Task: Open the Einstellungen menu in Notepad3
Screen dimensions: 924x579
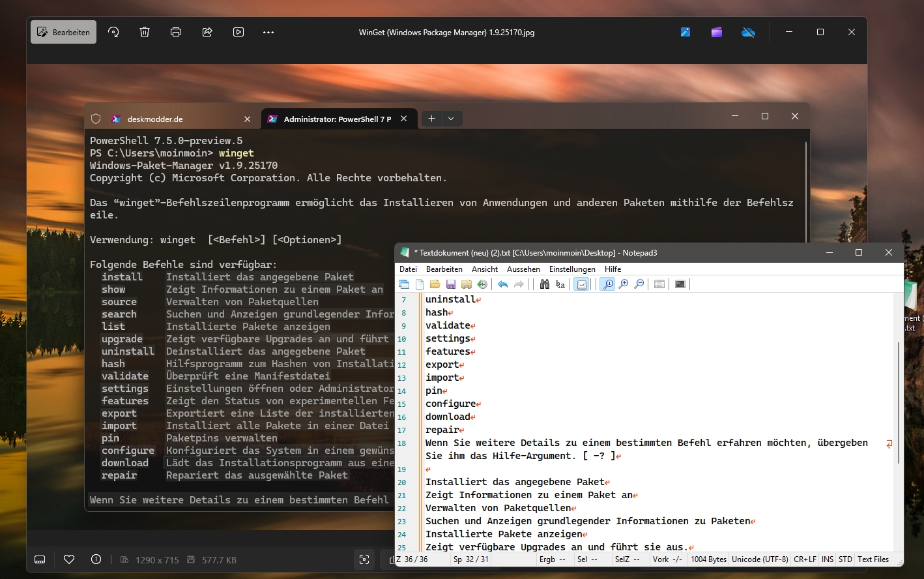Action: 572,269
